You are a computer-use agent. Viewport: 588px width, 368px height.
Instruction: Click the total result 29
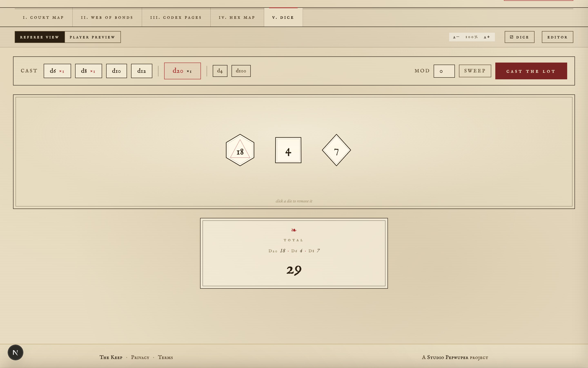tap(294, 270)
